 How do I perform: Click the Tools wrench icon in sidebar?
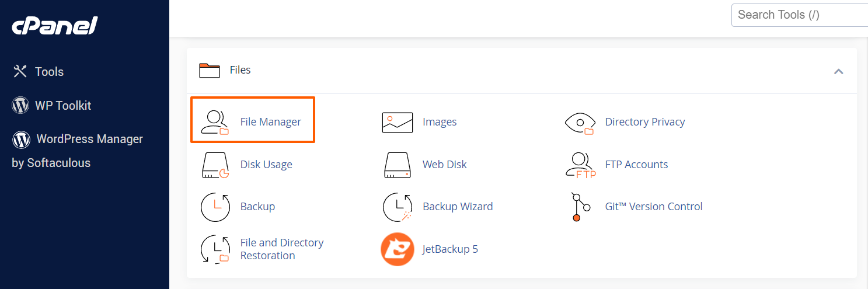click(20, 71)
